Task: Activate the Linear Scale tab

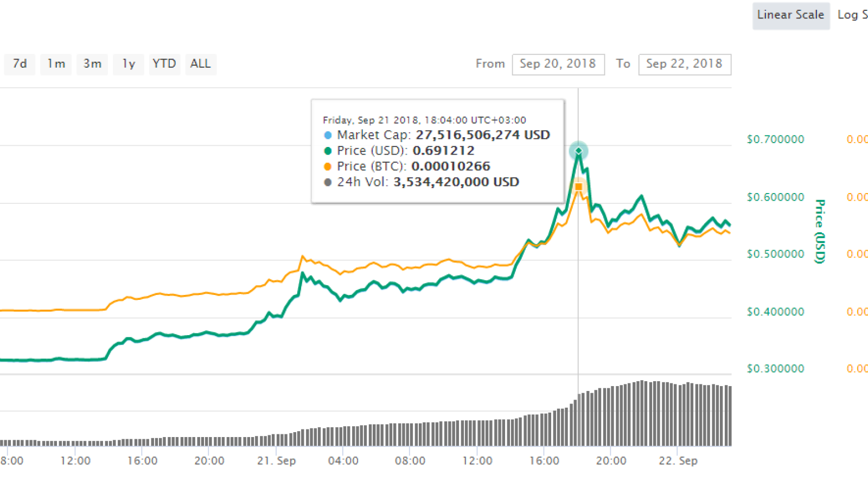Action: tap(791, 15)
